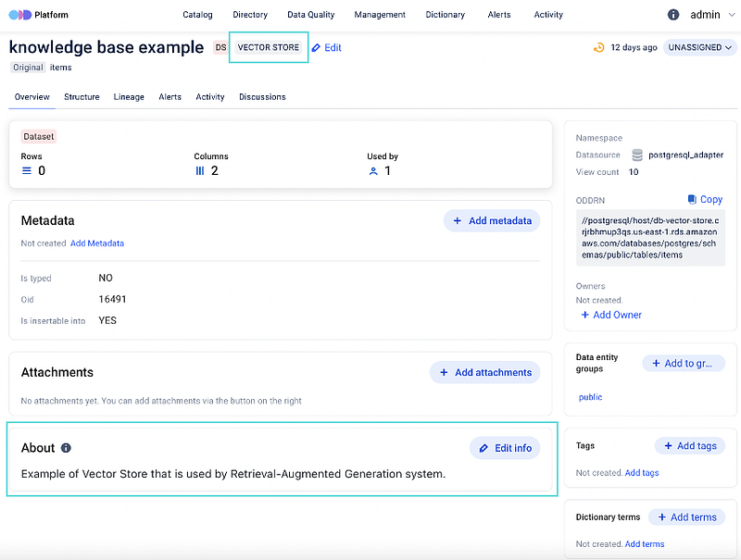Image resolution: width=741 pixels, height=560 pixels.
Task: Click the DS entity class badge
Action: click(x=220, y=47)
